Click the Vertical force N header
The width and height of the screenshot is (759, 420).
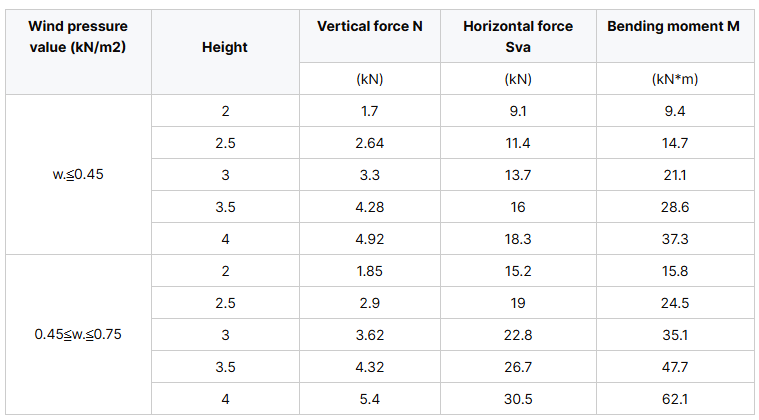coord(370,26)
